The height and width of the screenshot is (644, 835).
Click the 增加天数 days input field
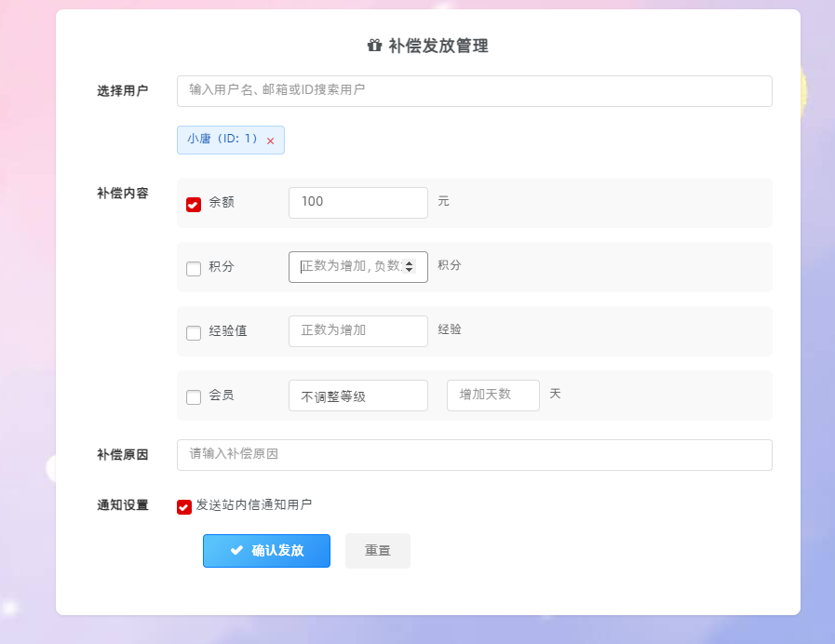492,396
